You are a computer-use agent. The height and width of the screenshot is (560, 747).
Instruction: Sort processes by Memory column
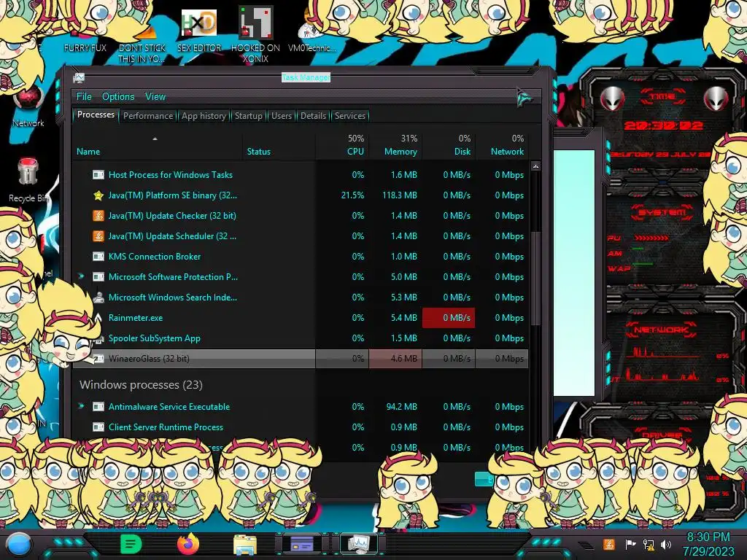point(395,145)
